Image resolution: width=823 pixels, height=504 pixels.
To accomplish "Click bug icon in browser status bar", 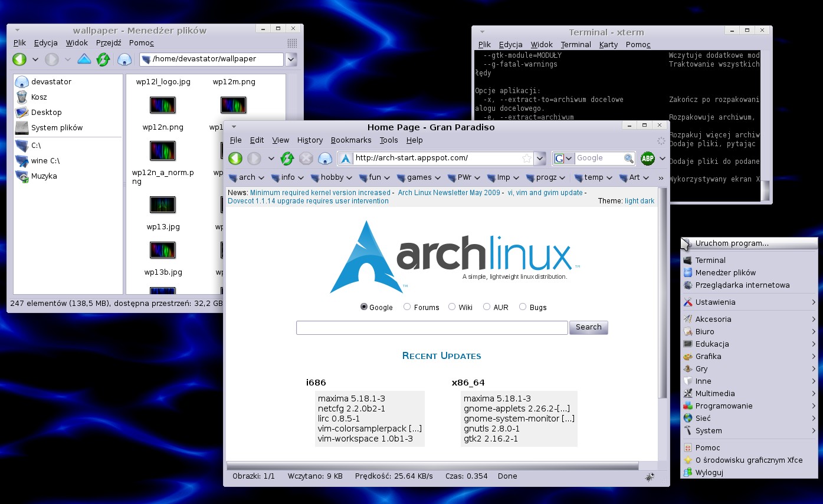I will click(650, 476).
